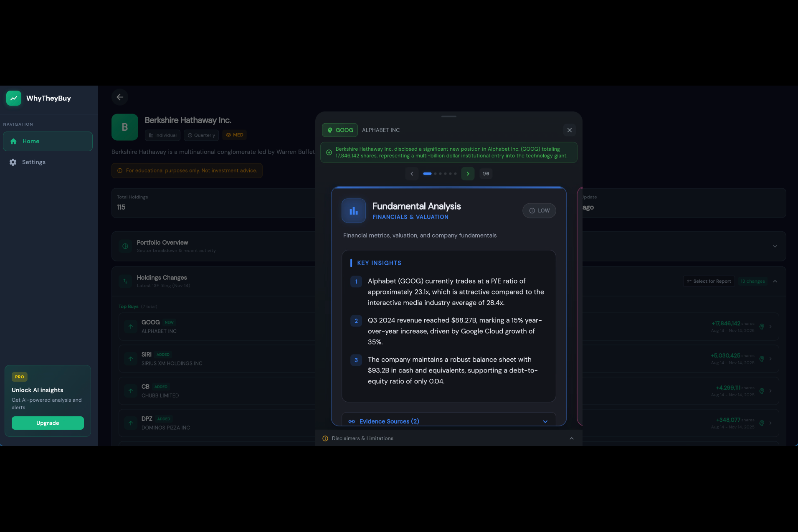Open insights icon on DPZ row
Image resolution: width=798 pixels, height=532 pixels.
[x=762, y=423]
